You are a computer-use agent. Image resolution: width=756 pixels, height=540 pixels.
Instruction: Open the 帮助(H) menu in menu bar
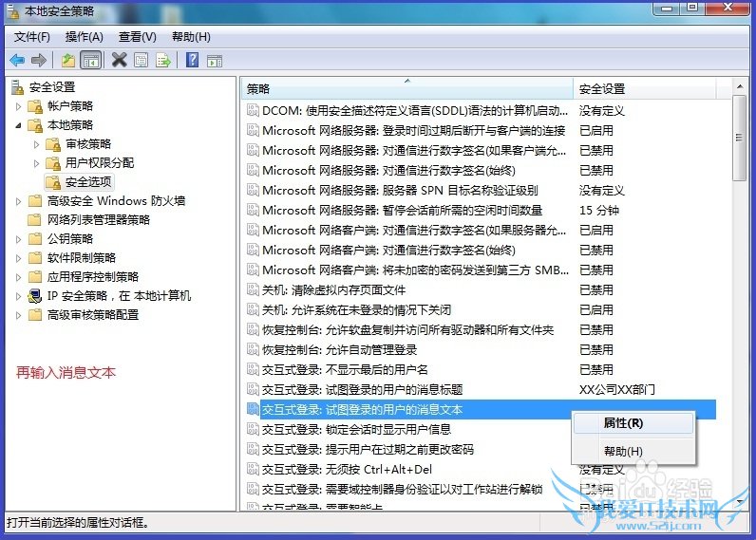point(192,37)
